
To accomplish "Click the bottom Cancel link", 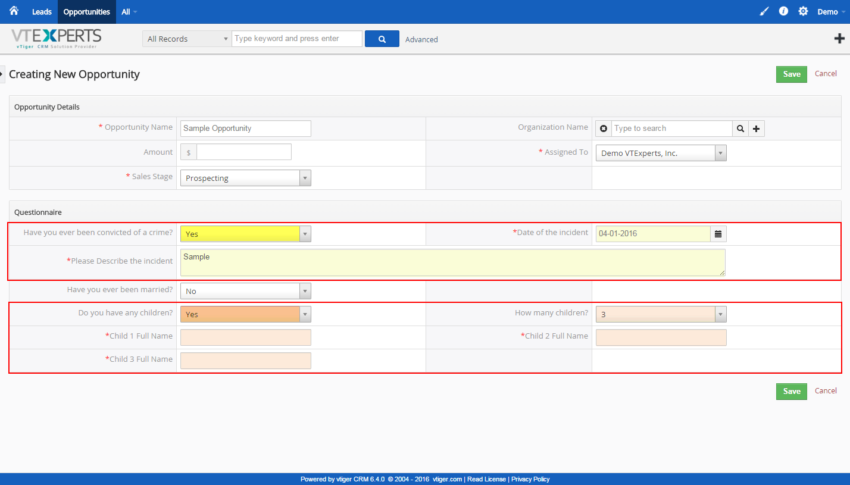I will 826,391.
